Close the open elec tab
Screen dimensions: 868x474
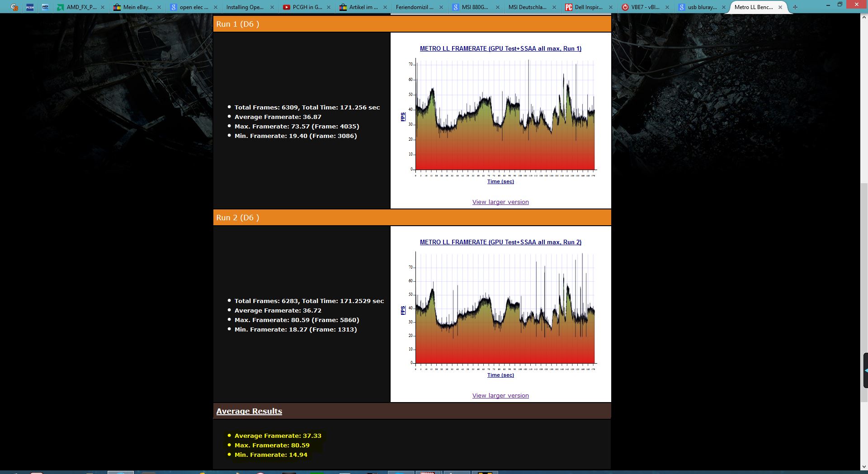pyautogui.click(x=216, y=7)
